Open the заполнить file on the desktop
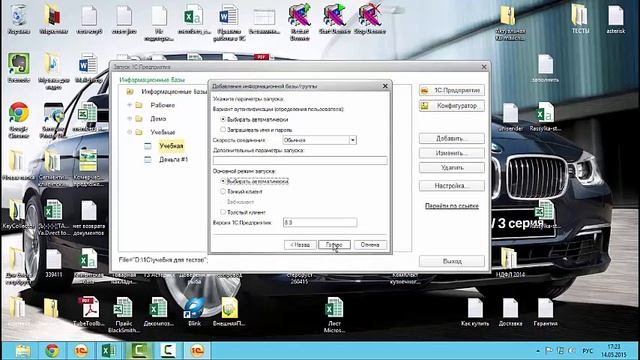The height and width of the screenshot is (360, 640). [545, 68]
